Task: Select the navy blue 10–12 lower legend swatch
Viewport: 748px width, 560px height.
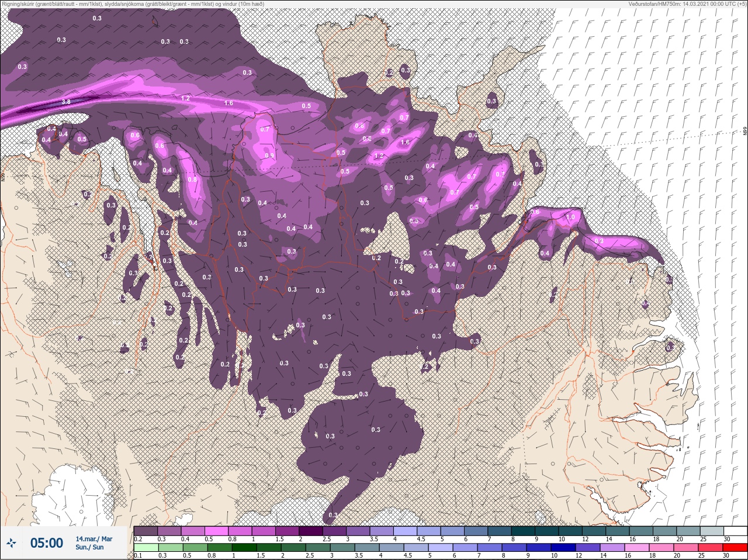Action: 563,548
